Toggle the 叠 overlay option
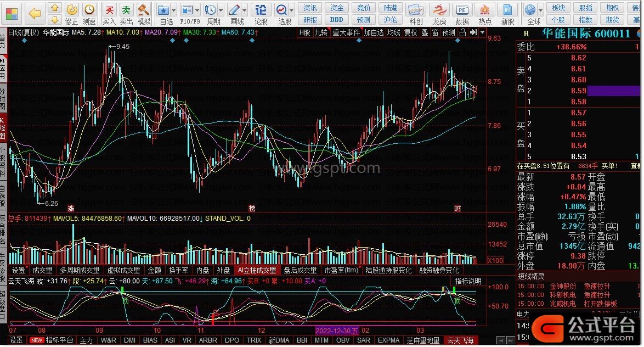 (425, 32)
